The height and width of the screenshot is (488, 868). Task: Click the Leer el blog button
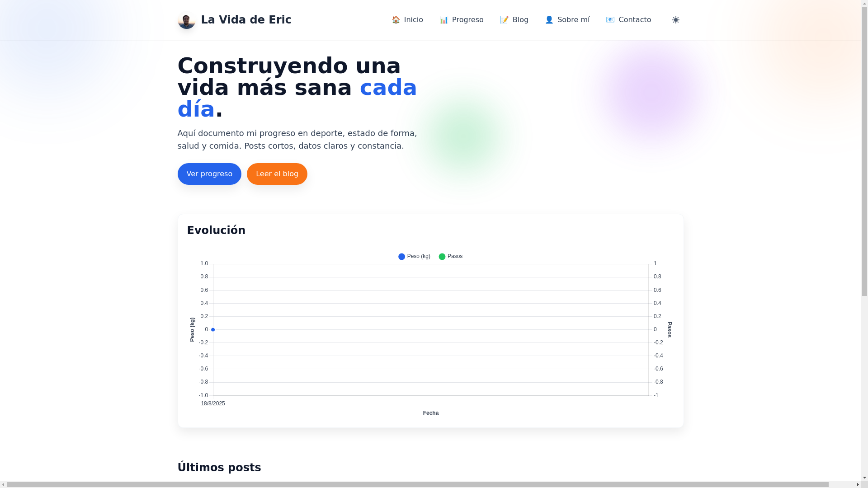[277, 174]
